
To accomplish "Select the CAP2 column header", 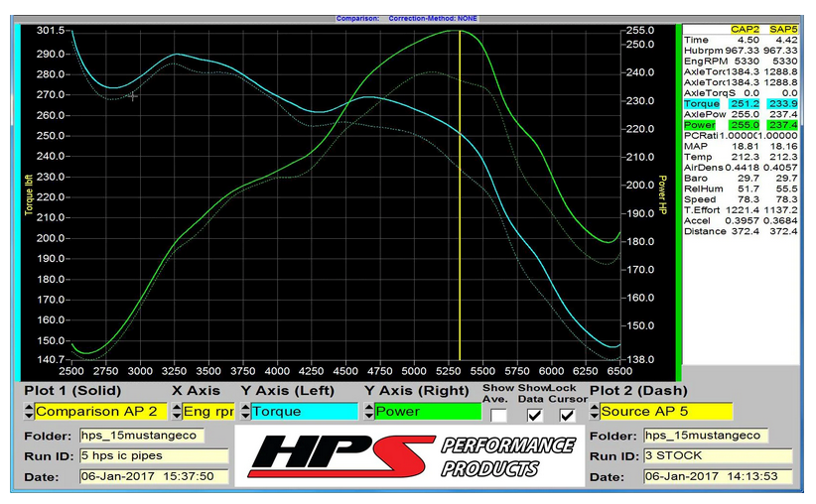I will tap(746, 30).
